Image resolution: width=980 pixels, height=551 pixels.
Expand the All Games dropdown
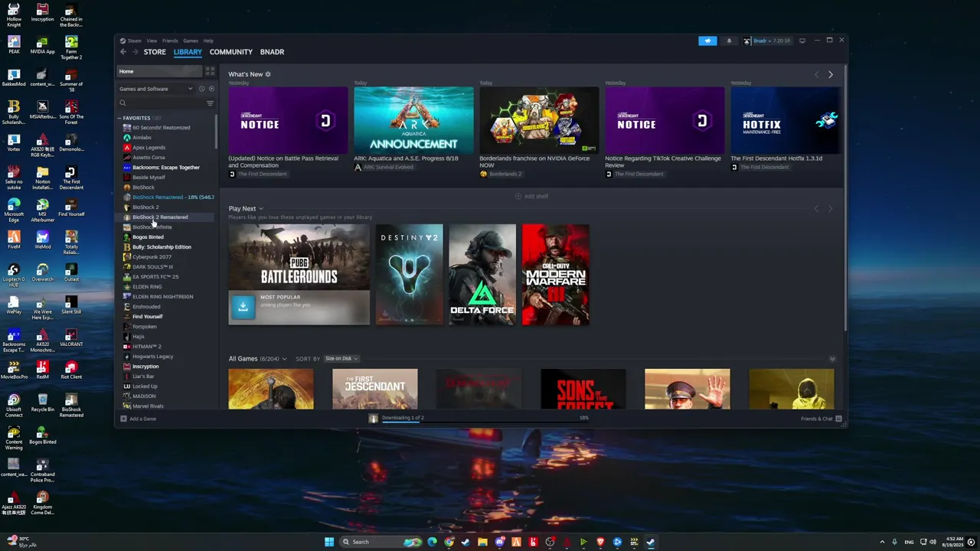point(285,359)
